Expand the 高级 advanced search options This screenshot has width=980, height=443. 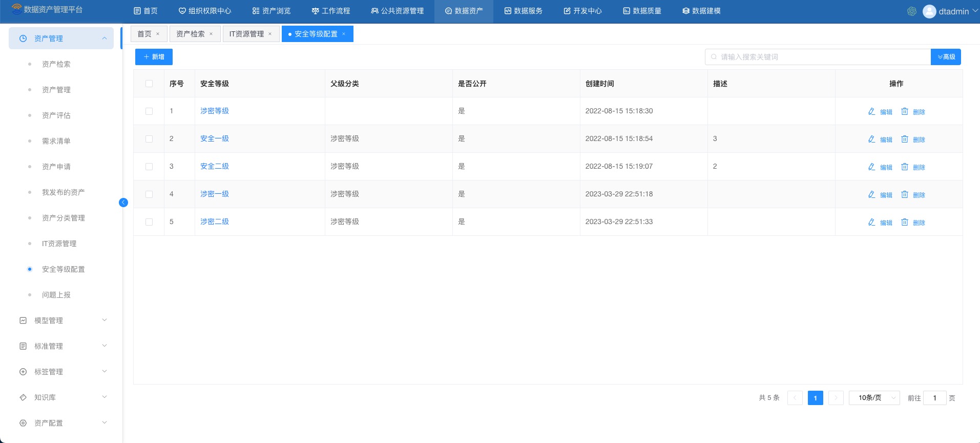click(x=946, y=57)
